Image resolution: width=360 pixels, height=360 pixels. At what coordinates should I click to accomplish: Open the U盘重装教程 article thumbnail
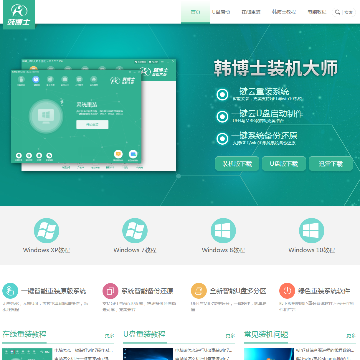[x=148, y=354]
